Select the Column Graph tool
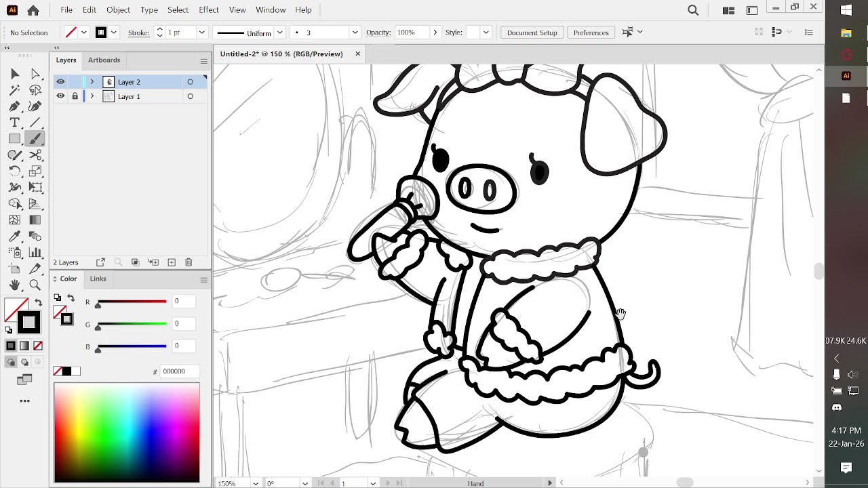The width and height of the screenshot is (868, 488). point(35,253)
